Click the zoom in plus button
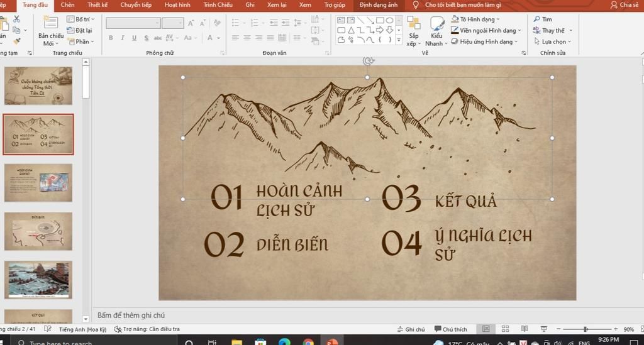The height and width of the screenshot is (345, 644). click(616, 329)
